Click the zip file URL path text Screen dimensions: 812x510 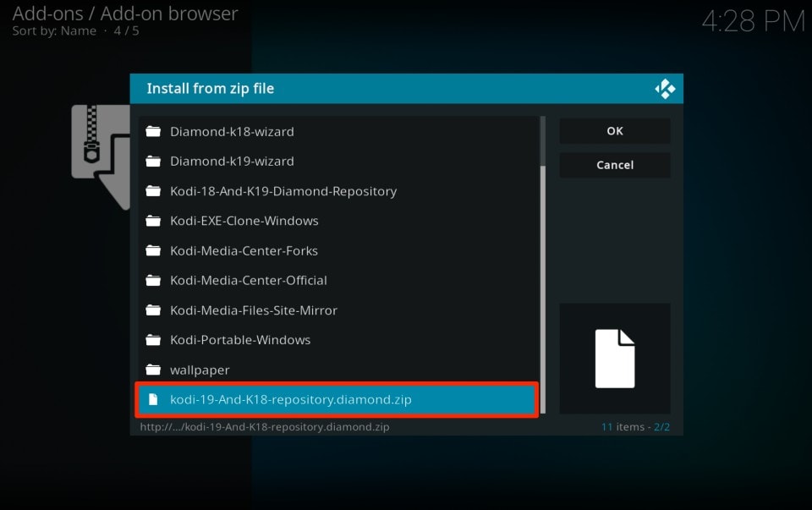(265, 427)
